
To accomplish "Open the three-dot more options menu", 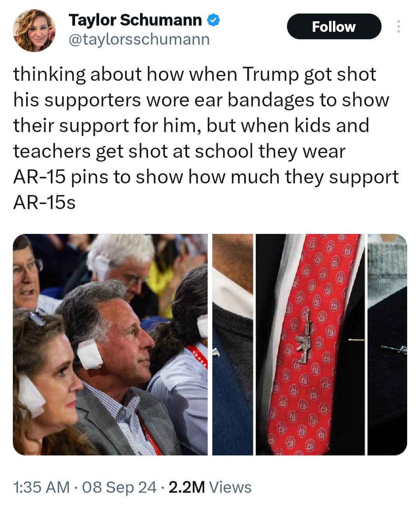I will [x=398, y=26].
